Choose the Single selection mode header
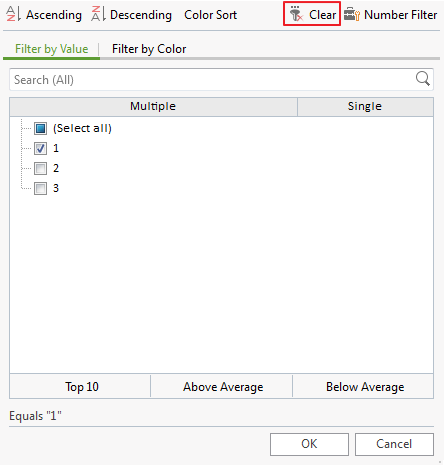The image size is (444, 465). [365, 106]
